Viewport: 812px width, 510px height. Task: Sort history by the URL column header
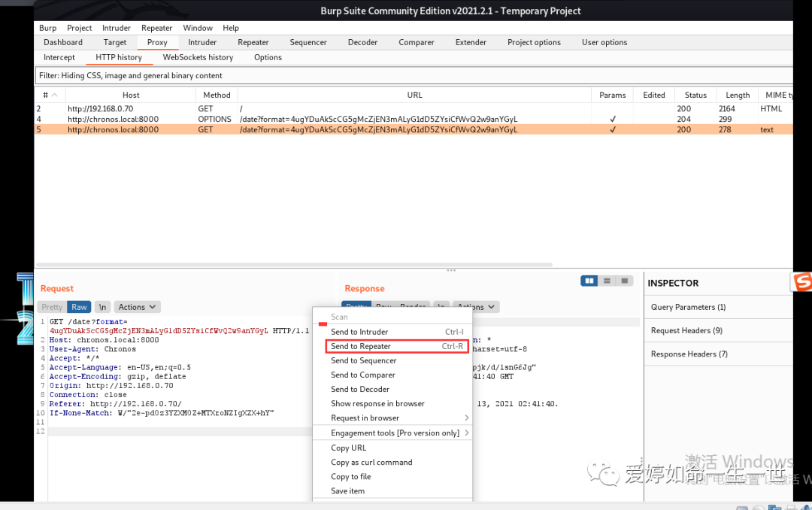tap(415, 95)
